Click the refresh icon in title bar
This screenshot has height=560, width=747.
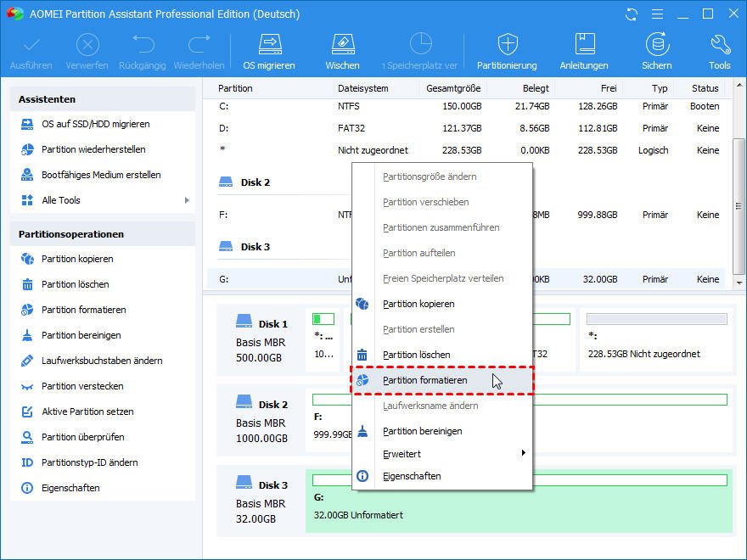632,14
